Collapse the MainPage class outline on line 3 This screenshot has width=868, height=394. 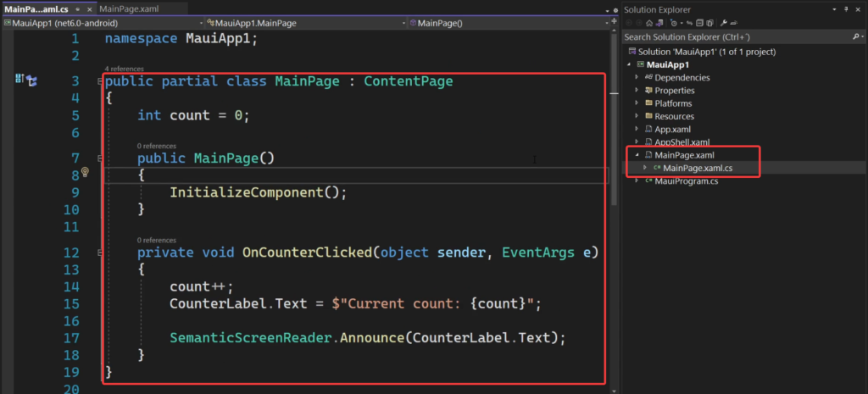(100, 81)
